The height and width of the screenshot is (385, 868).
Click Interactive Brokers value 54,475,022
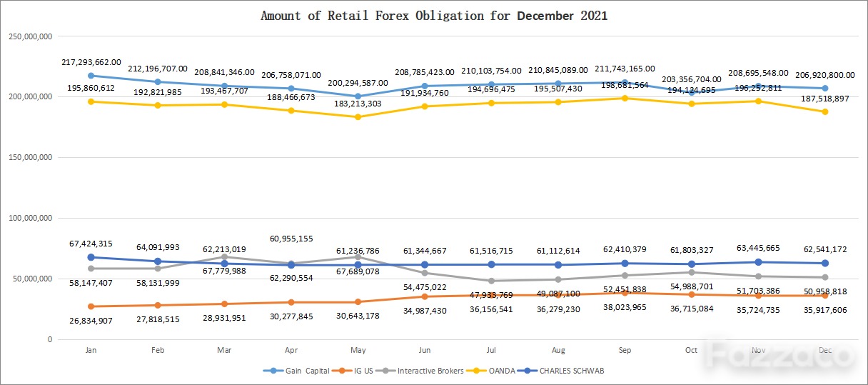[x=424, y=287]
